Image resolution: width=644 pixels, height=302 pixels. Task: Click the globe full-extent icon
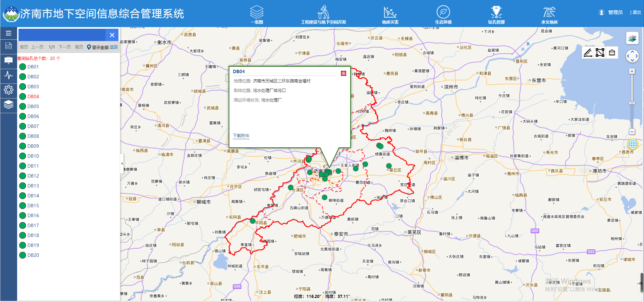632,144
